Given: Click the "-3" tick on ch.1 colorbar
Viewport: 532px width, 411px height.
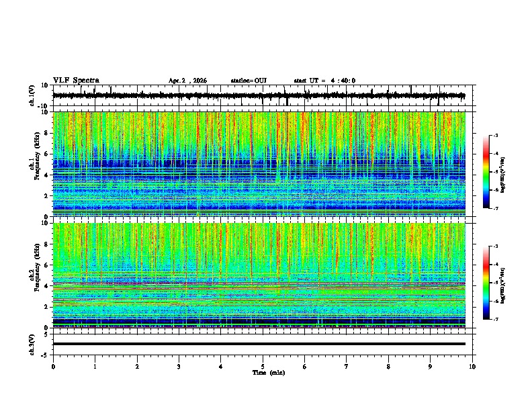Looking at the screenshot, I should coord(495,136).
